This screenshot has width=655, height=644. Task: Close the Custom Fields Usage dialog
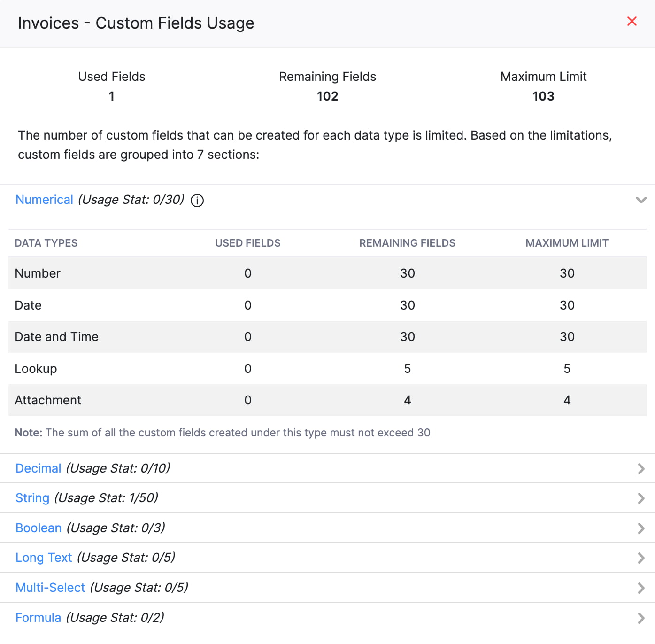(x=632, y=22)
